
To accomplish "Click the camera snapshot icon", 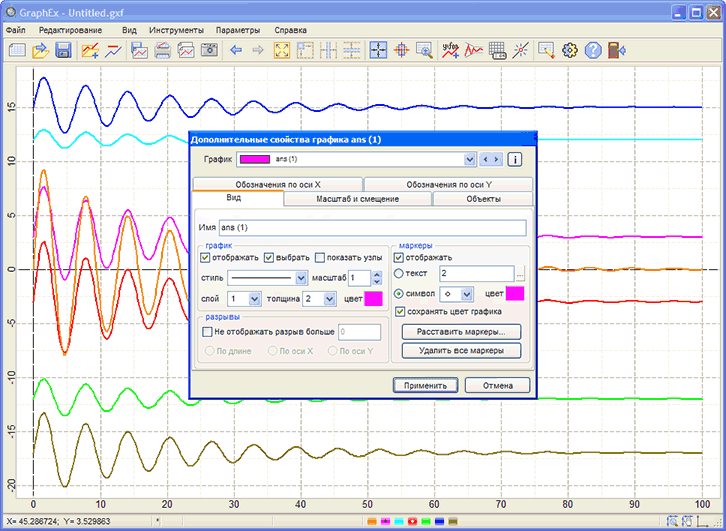I will point(208,50).
